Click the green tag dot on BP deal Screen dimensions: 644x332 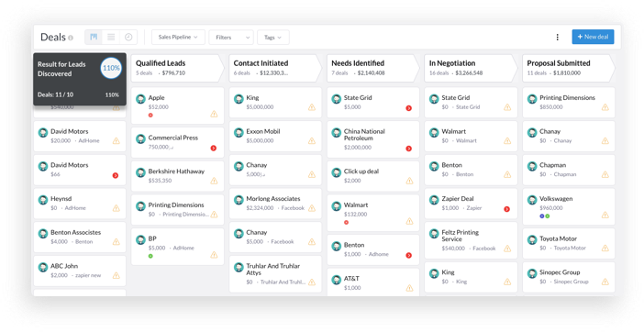click(x=150, y=256)
